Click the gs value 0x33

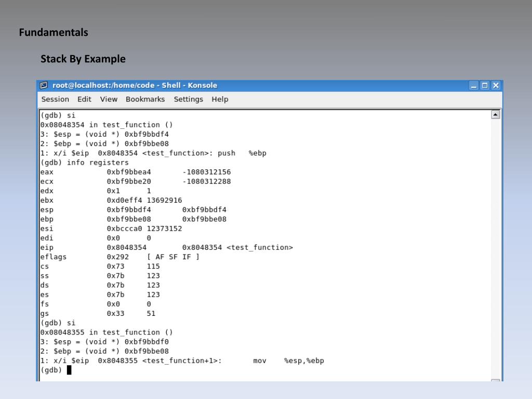(x=116, y=313)
